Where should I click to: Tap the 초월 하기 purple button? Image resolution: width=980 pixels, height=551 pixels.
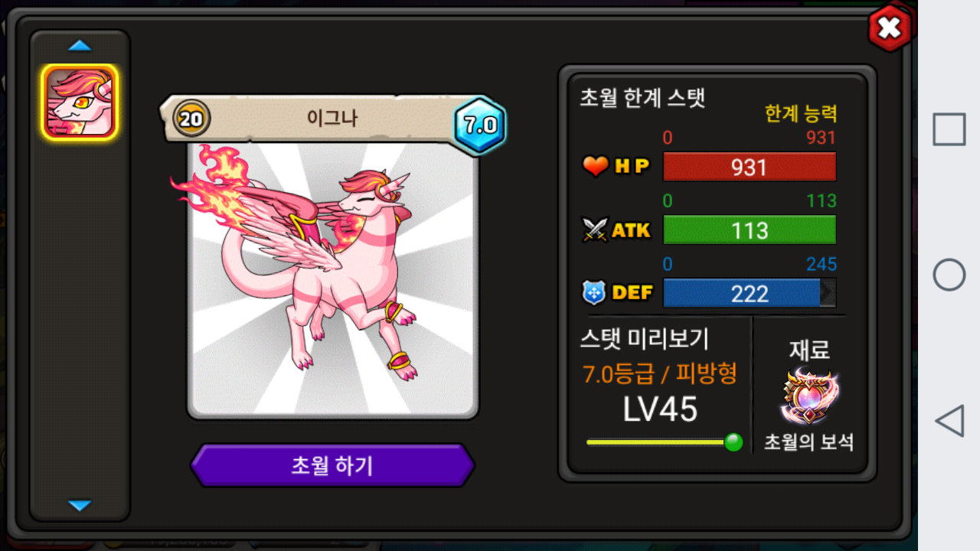click(332, 465)
